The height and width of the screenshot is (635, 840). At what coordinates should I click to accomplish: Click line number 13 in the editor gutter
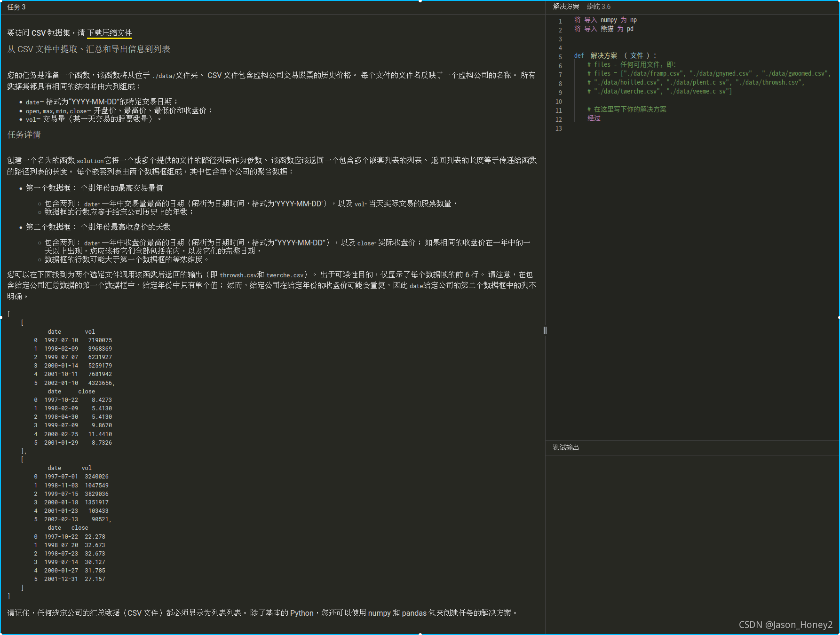[558, 129]
